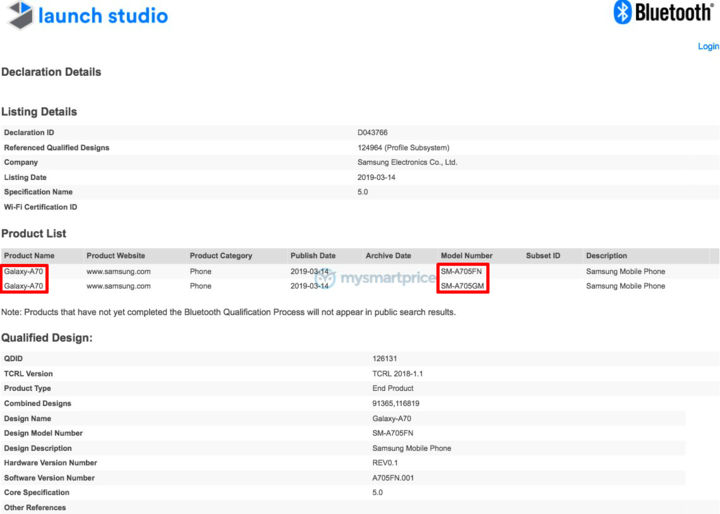Click the launch studio title text
This screenshot has width=720, height=514.
pyautogui.click(x=103, y=16)
